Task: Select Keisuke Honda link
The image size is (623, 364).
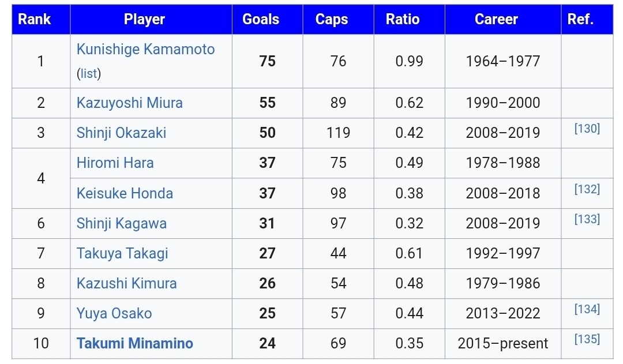Action: coord(125,193)
